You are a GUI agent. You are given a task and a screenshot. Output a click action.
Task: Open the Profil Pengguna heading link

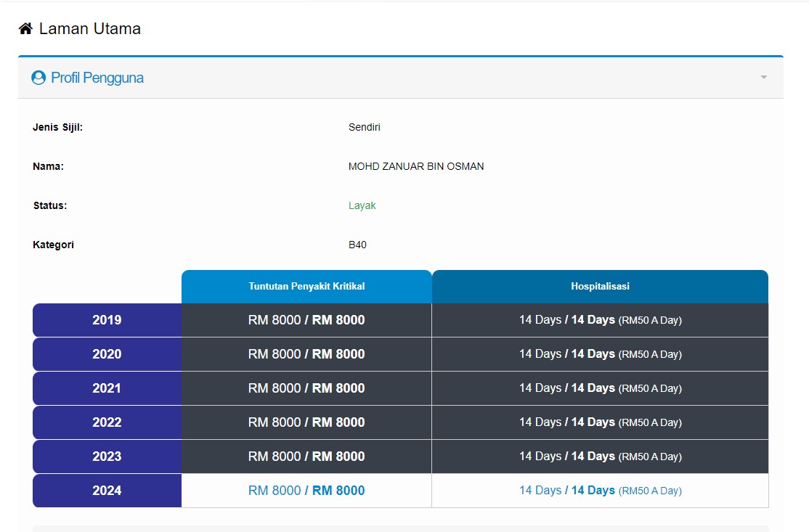tap(97, 78)
